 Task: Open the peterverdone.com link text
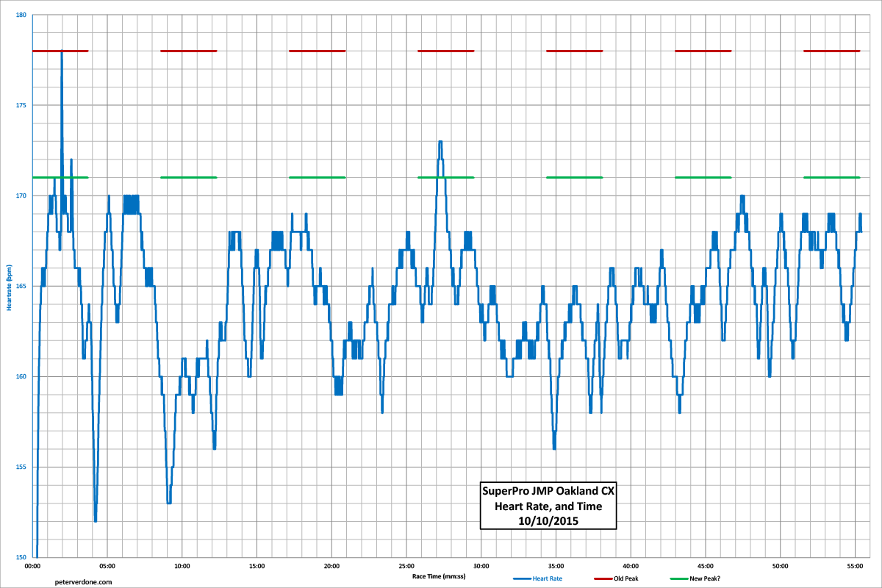tap(84, 581)
